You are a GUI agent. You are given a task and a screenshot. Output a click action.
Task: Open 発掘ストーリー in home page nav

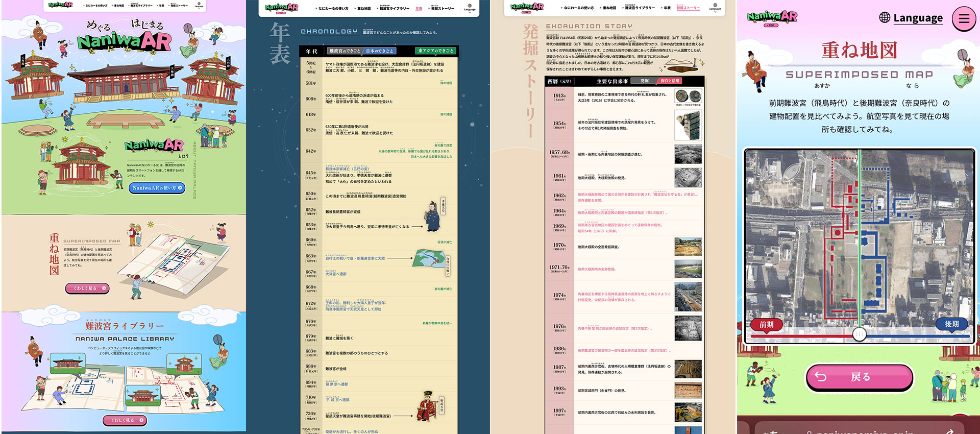tap(179, 6)
